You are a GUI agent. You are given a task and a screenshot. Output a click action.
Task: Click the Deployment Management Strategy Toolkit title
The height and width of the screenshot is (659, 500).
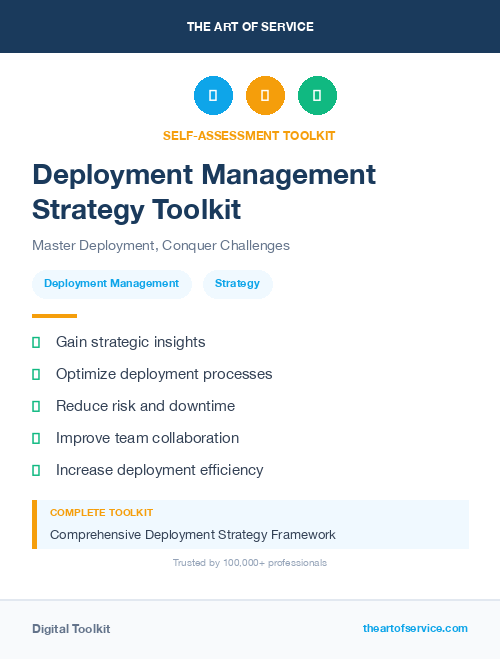click(204, 192)
